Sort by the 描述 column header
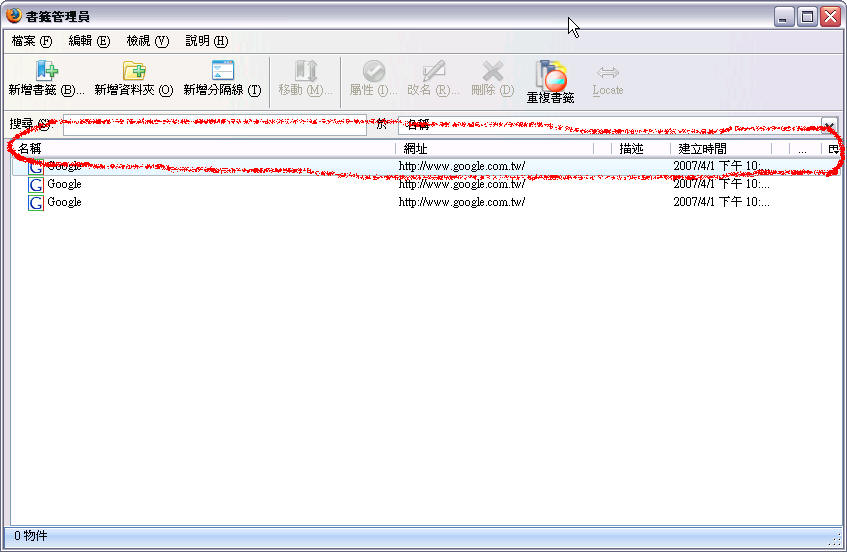 coord(641,149)
